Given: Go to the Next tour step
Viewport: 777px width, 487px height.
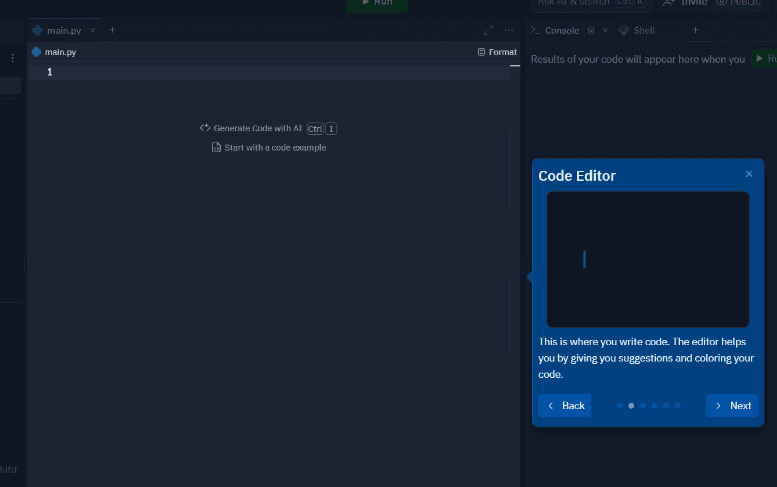Looking at the screenshot, I should coord(732,405).
